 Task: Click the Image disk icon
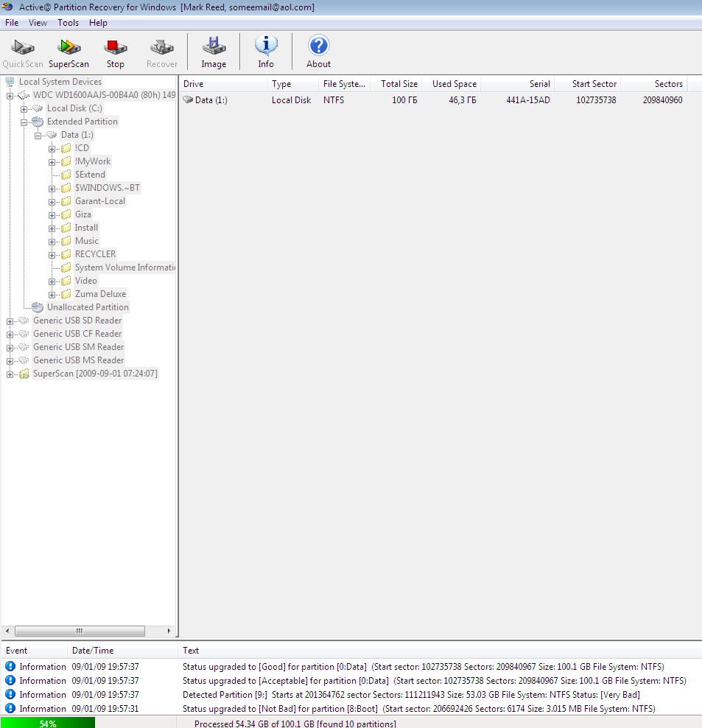pyautogui.click(x=214, y=47)
